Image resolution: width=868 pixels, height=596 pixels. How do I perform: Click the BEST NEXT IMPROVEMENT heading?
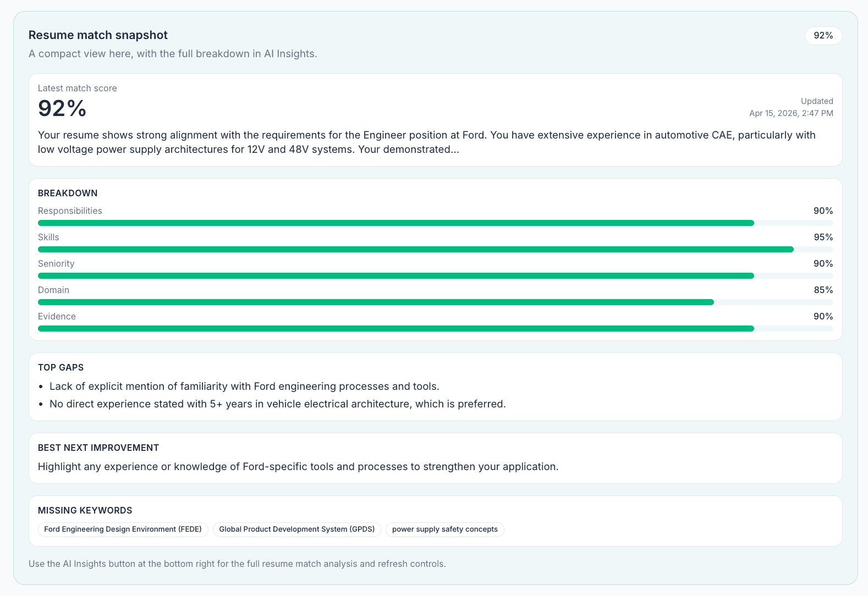pos(98,448)
